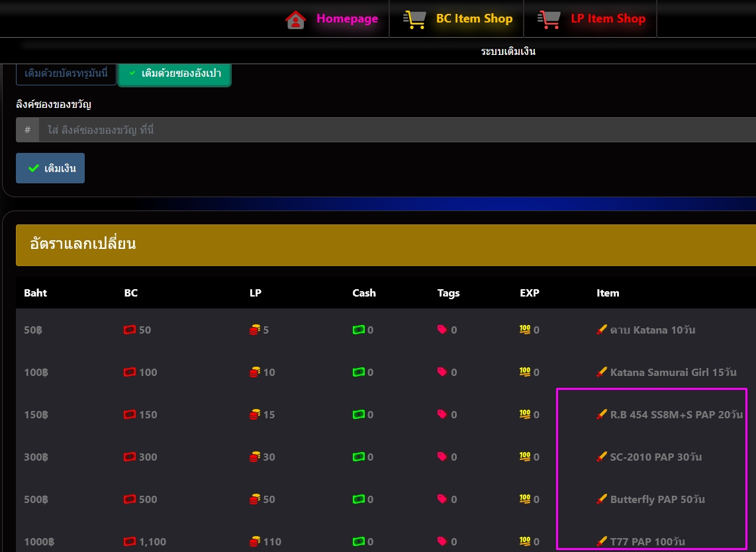Click the EXP 100 icon in 500฿ row
The height and width of the screenshot is (552, 756).
coord(525,499)
